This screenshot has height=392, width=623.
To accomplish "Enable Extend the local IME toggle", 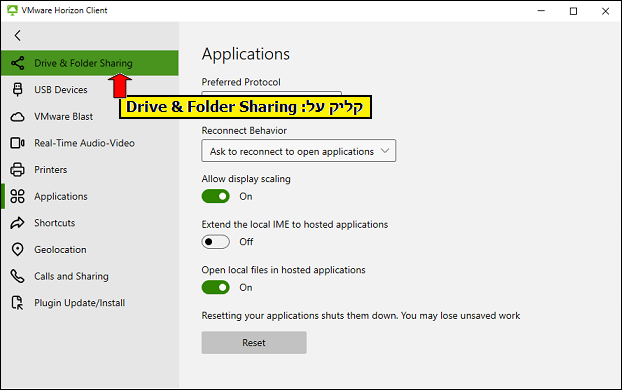I will point(215,242).
